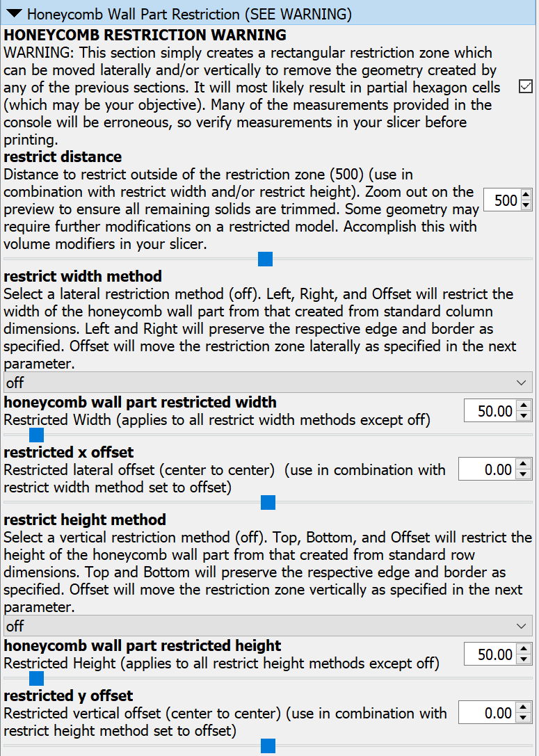Open the restrict height method dropdown
The width and height of the screenshot is (539, 756).
click(x=268, y=626)
